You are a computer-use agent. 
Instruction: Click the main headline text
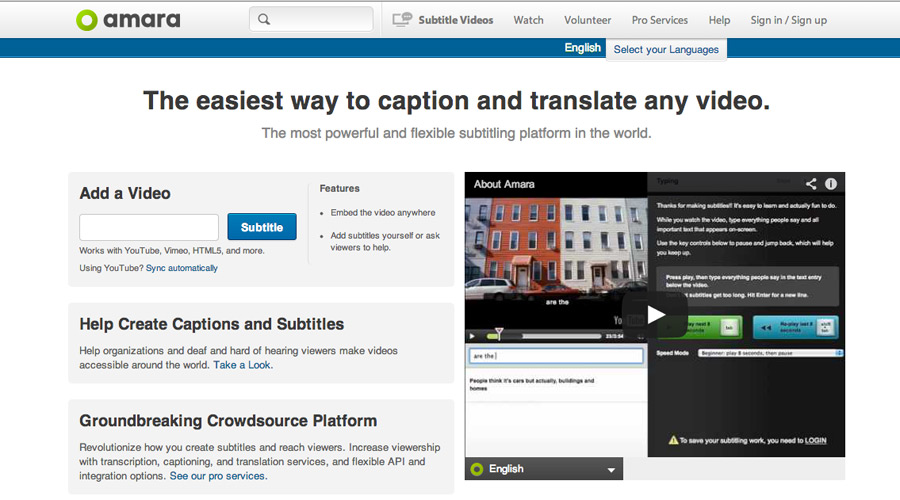456,101
